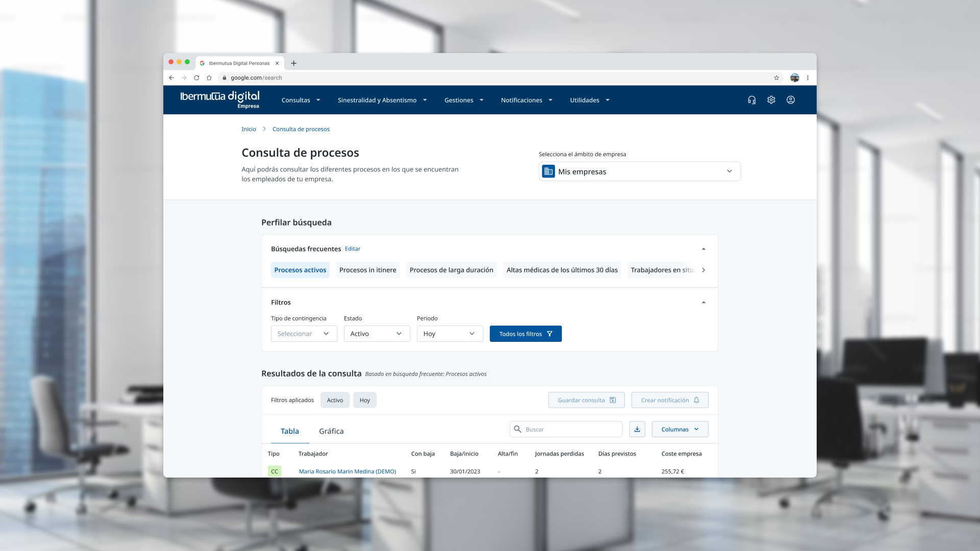This screenshot has width=980, height=551.
Task: Reload the page with refresh icon
Action: [x=197, y=78]
